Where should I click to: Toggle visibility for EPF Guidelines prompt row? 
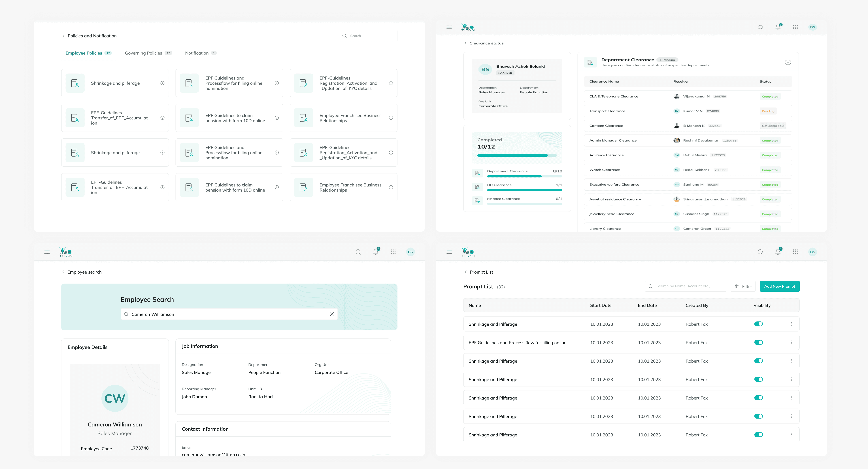pyautogui.click(x=758, y=343)
